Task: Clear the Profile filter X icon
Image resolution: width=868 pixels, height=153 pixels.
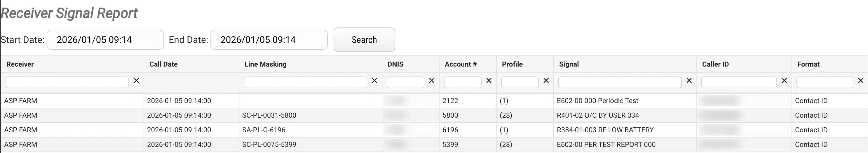Action: pyautogui.click(x=546, y=81)
